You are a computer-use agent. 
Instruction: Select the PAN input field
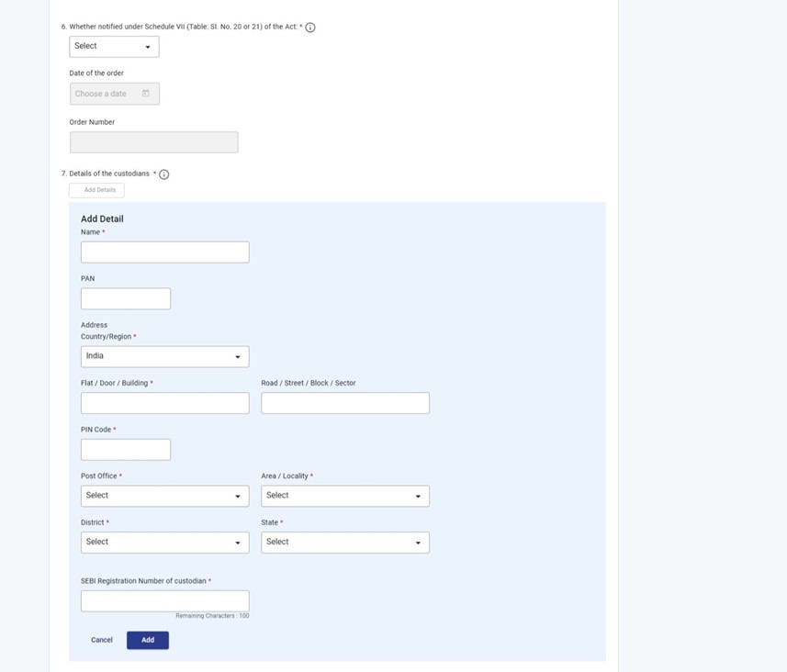pos(126,298)
